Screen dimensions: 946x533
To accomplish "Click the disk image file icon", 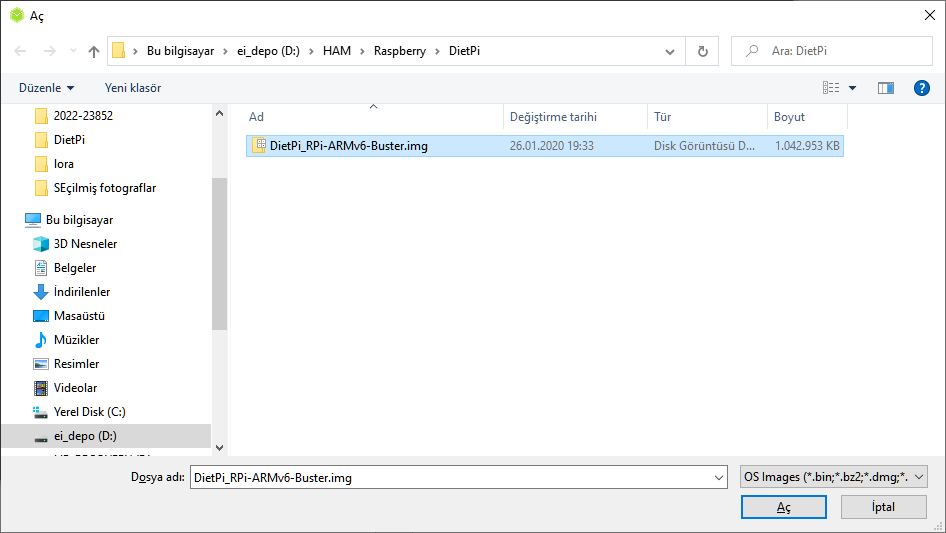I will 259,145.
